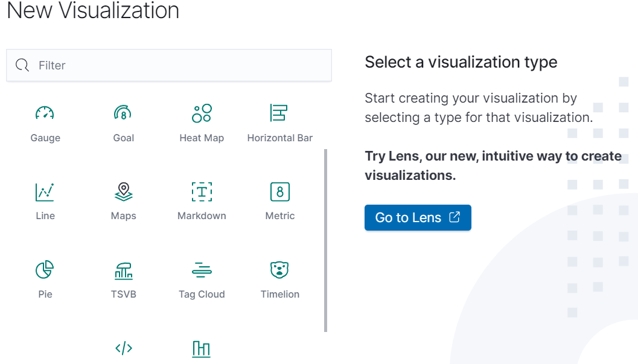Choose the Pie chart icon
638x364 pixels.
point(45,270)
